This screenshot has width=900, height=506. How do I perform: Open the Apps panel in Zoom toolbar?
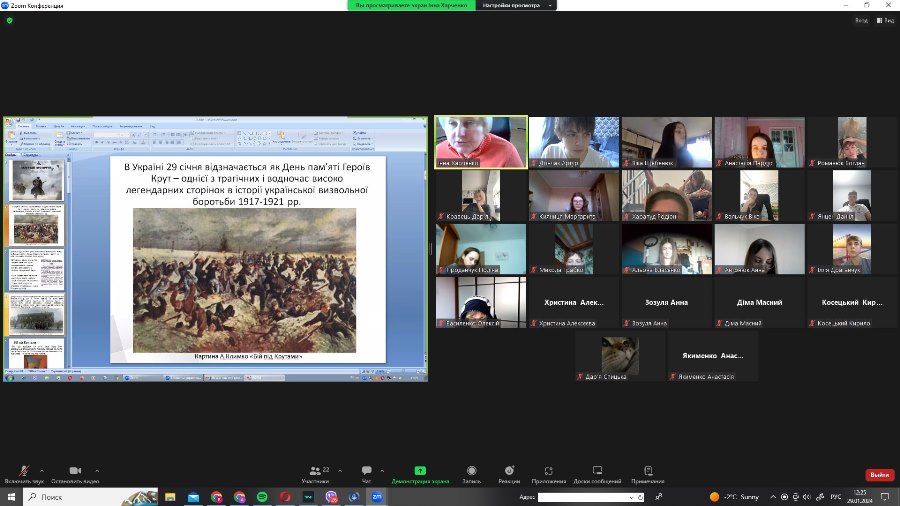click(549, 474)
